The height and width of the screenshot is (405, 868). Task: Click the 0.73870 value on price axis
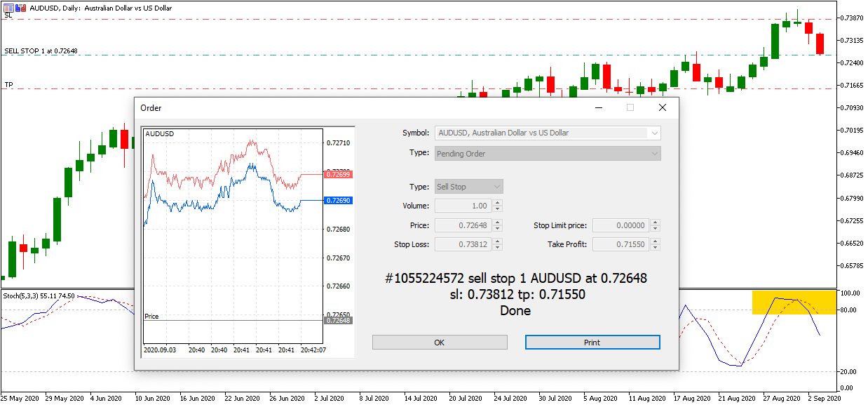coord(853,18)
